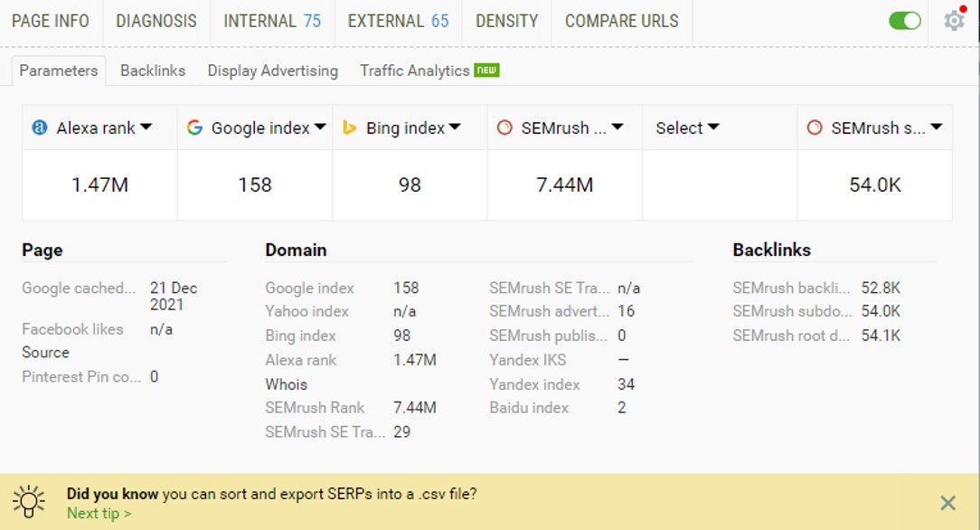This screenshot has width=980, height=530.
Task: Click the SEMrush rank circle icon
Action: click(504, 128)
